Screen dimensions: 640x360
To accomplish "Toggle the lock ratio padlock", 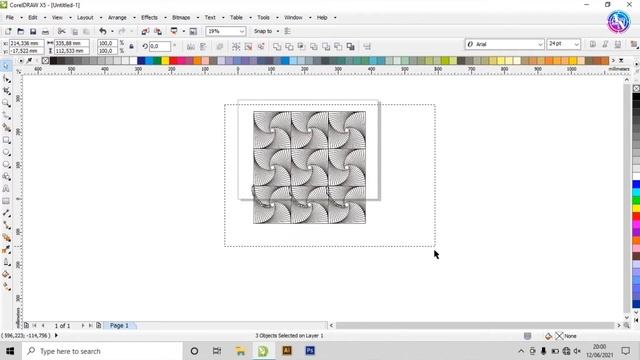I will (131, 47).
